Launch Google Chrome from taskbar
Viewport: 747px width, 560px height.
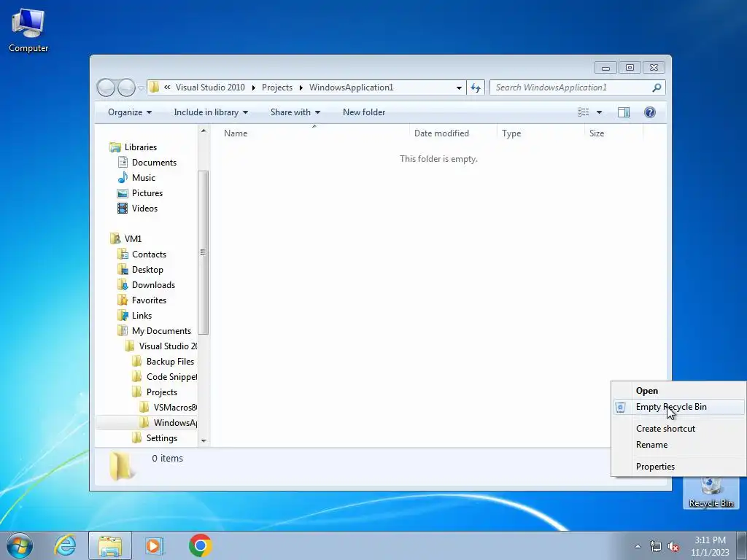(200, 545)
